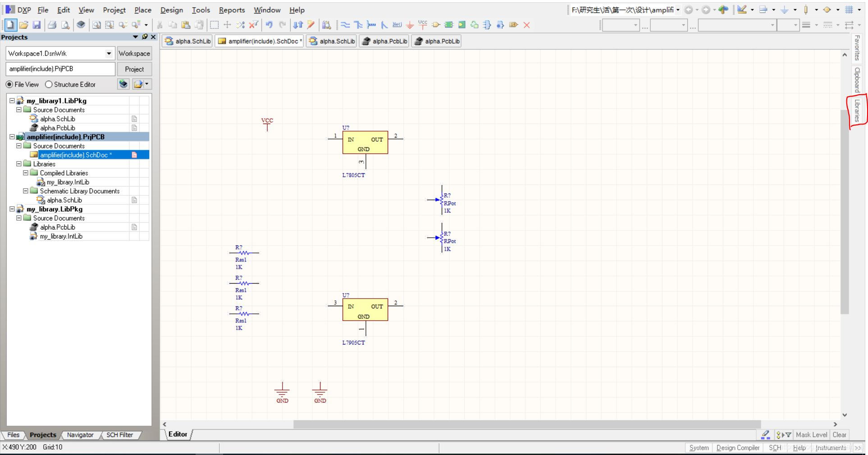Click the Print toolbar icon
This screenshot has height=455, width=868.
pyautogui.click(x=52, y=25)
